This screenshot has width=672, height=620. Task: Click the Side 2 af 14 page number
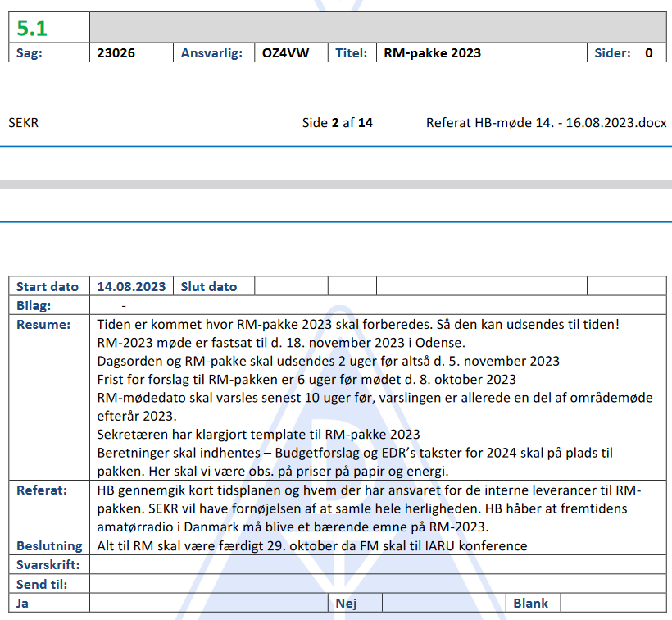pyautogui.click(x=337, y=123)
